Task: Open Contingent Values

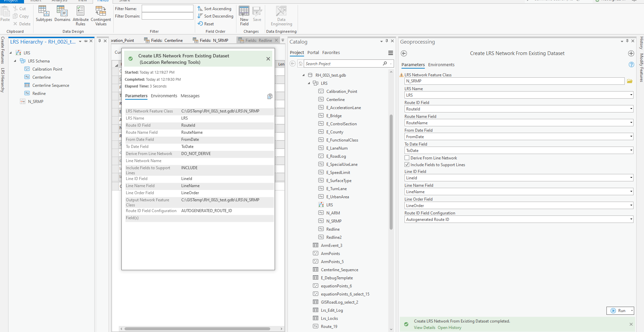Action: pos(101,16)
